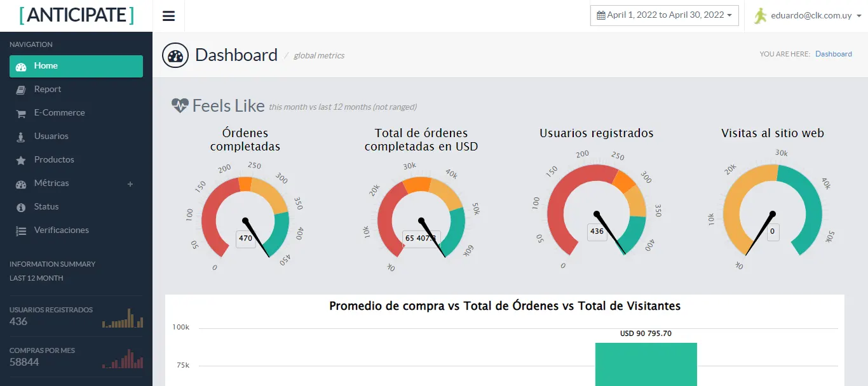Click the Feels Like heartbeat icon
868x386 pixels.
(x=180, y=105)
